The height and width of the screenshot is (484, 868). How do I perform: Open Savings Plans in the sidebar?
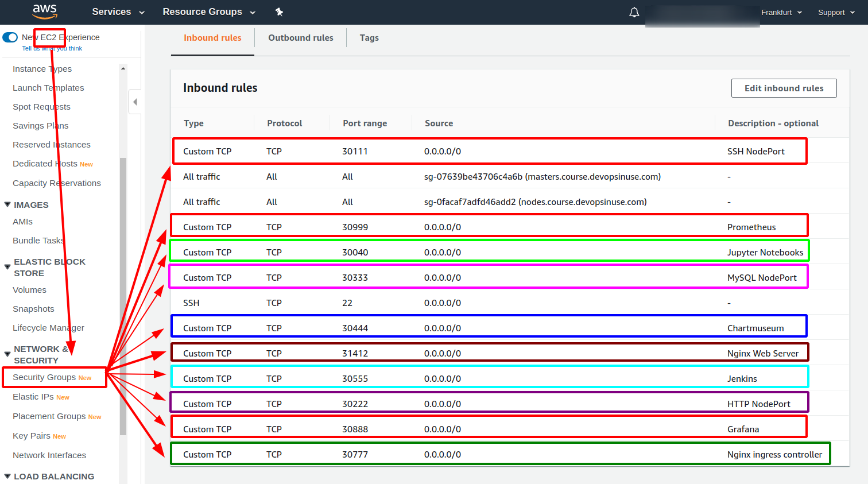click(40, 126)
